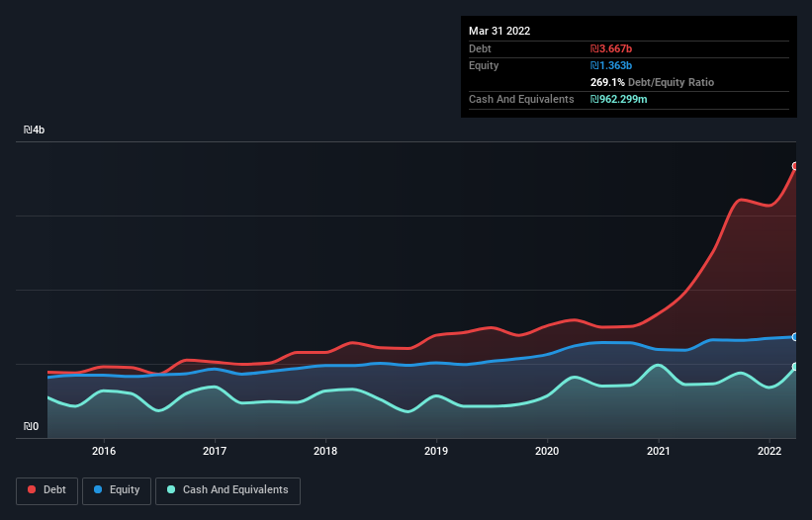Click the ₪962.299m cash value

[x=619, y=99]
